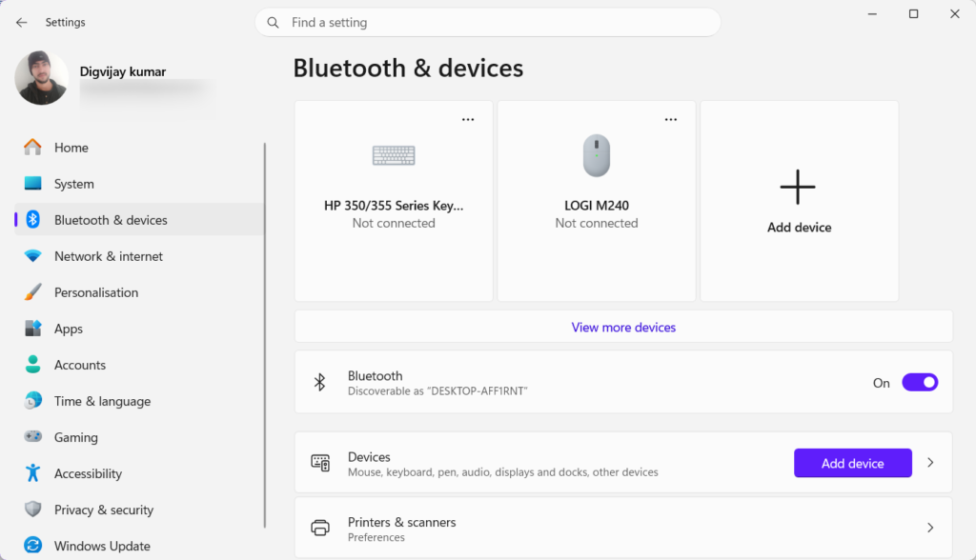Click the Personalisation paintbrush icon
Viewport: 976px width, 560px height.
click(x=35, y=292)
